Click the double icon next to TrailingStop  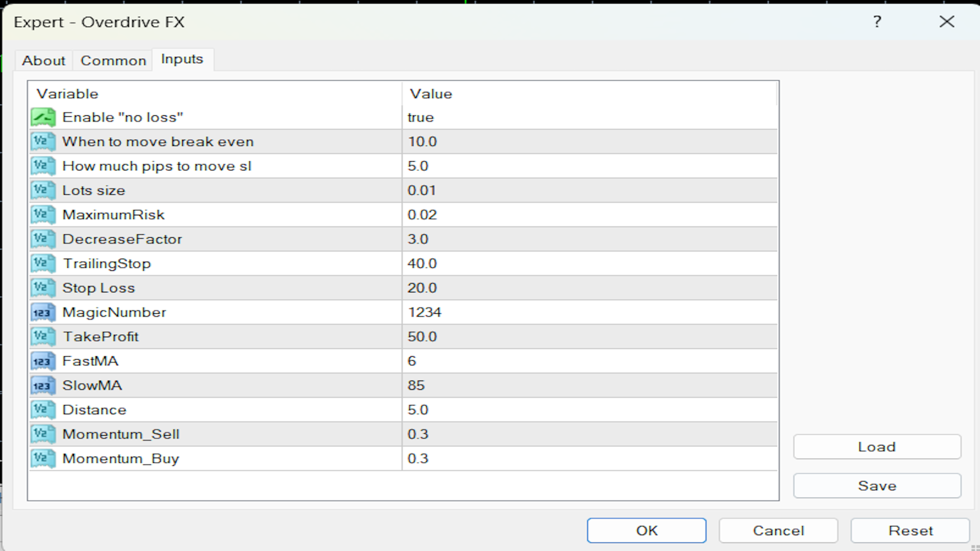43,264
